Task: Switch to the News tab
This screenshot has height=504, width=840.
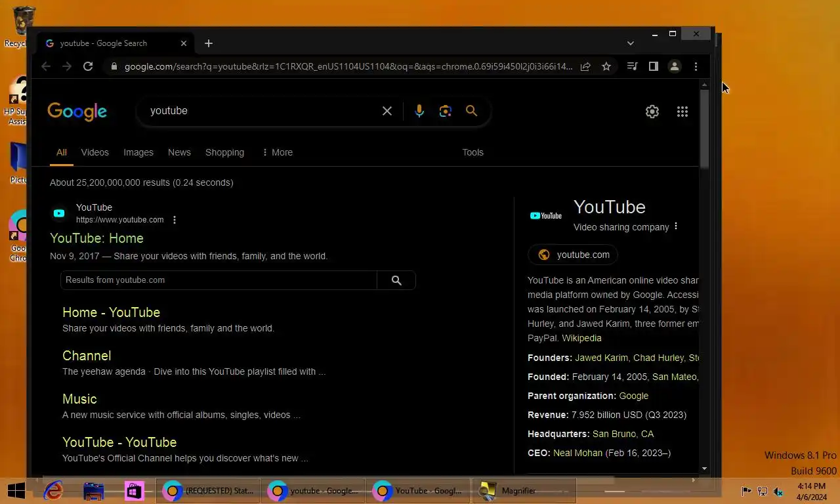Action: 179,152
